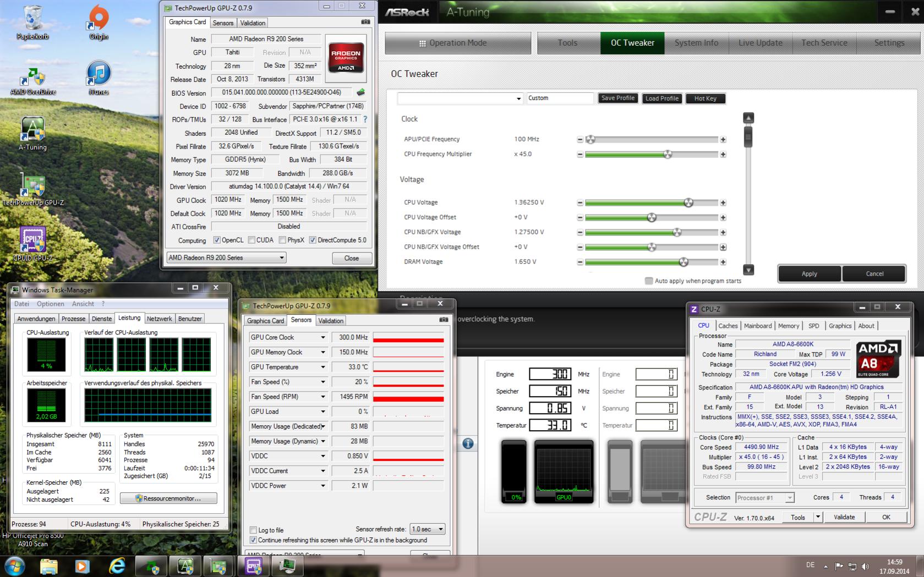The width and height of the screenshot is (924, 577).
Task: Click the OC Tweaker vertical scrollbar thumb
Action: point(748,136)
